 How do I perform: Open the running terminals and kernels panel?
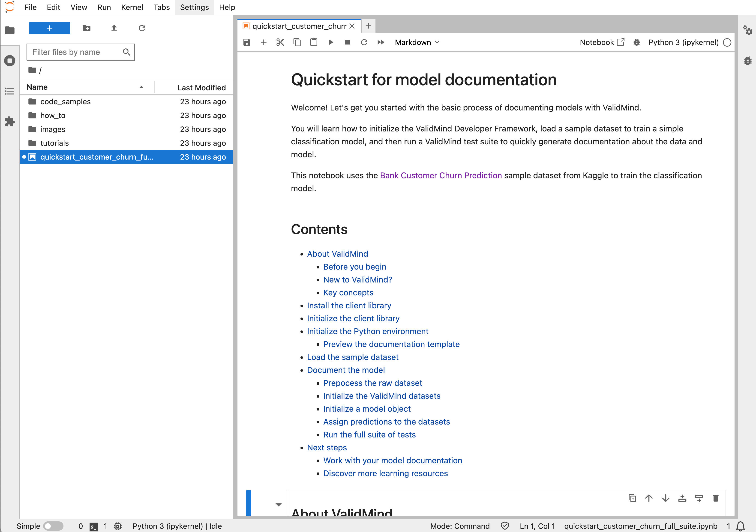tap(9, 61)
